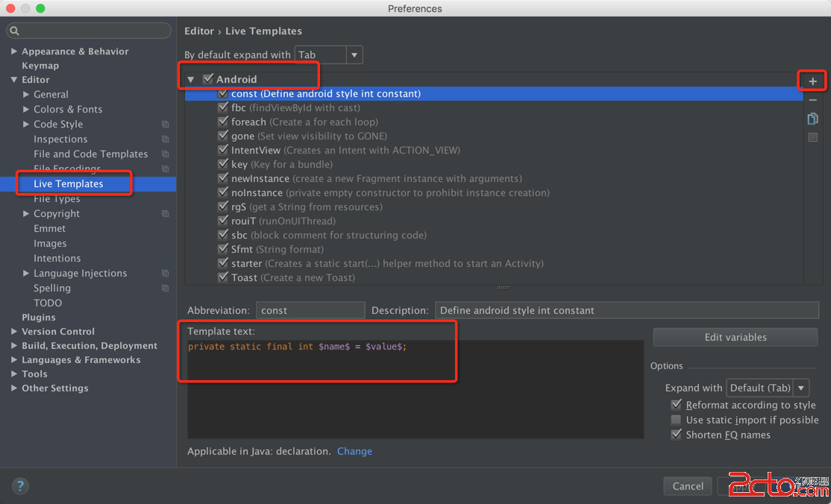
Task: Click the copy template icon
Action: (x=812, y=119)
